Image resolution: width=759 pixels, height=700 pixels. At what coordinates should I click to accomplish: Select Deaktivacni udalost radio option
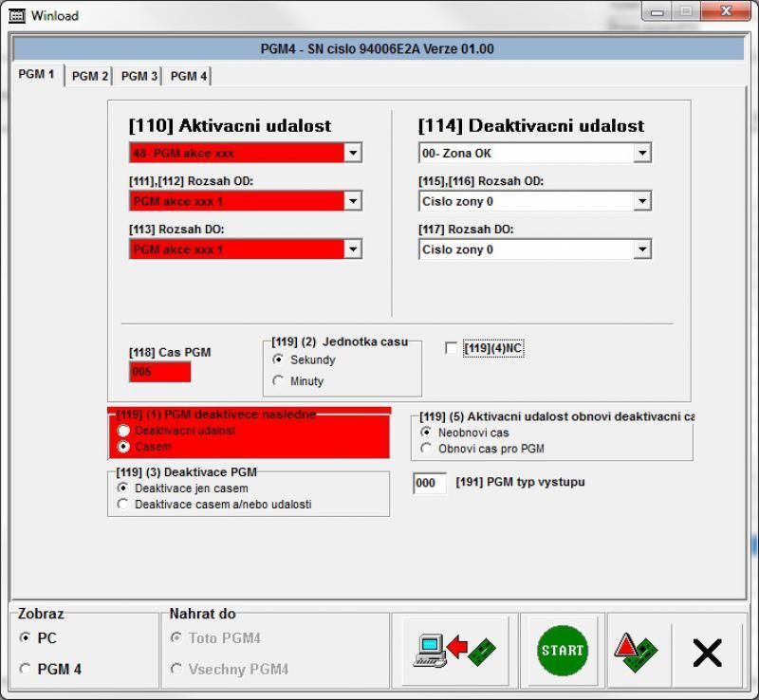pos(123,431)
